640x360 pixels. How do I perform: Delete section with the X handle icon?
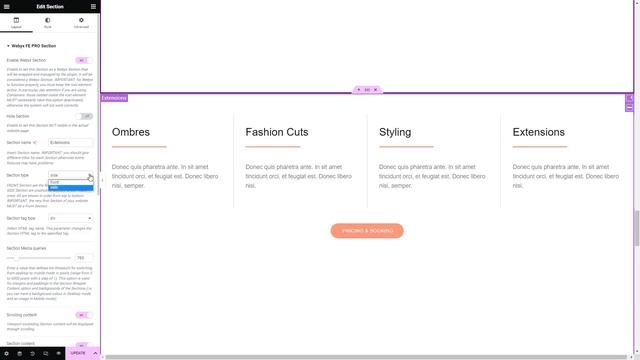(376, 90)
